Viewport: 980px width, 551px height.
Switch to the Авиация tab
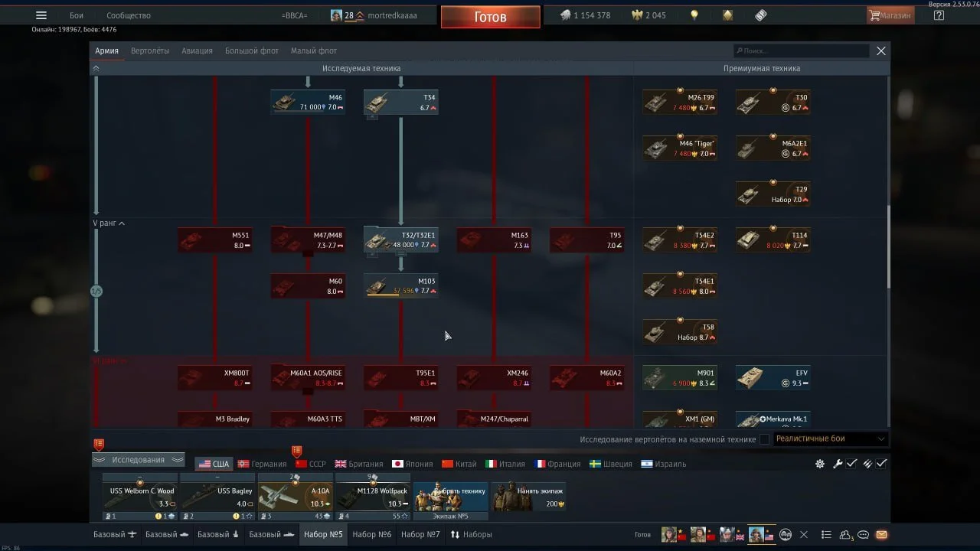[x=197, y=51]
